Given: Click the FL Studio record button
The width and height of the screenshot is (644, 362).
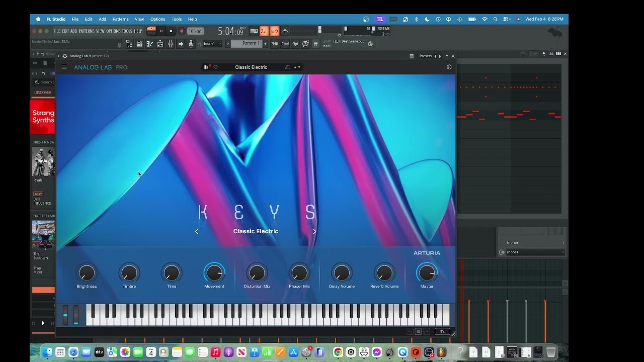Looking at the screenshot, I should point(182,31).
